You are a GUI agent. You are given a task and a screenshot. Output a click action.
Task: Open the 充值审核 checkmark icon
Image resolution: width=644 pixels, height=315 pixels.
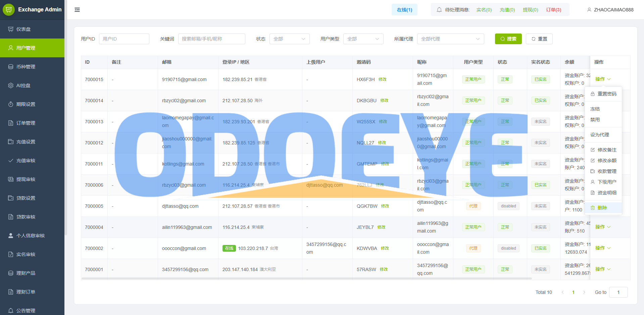pos(10,160)
